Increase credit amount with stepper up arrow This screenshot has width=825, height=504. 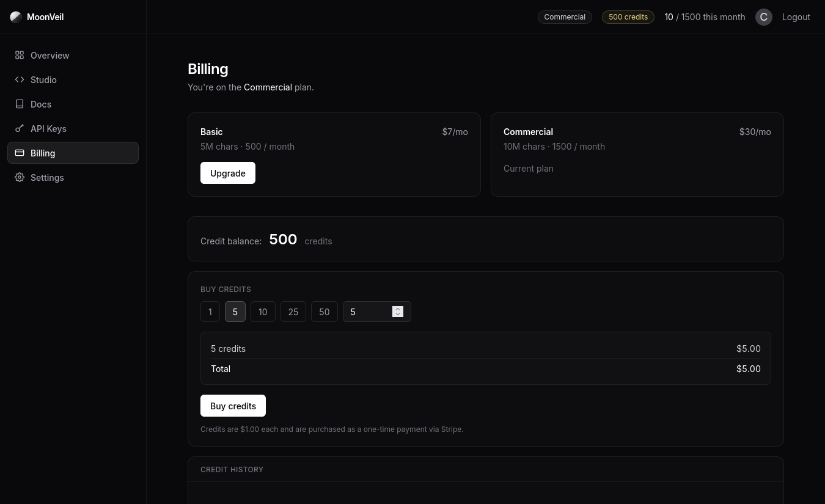(x=398, y=309)
